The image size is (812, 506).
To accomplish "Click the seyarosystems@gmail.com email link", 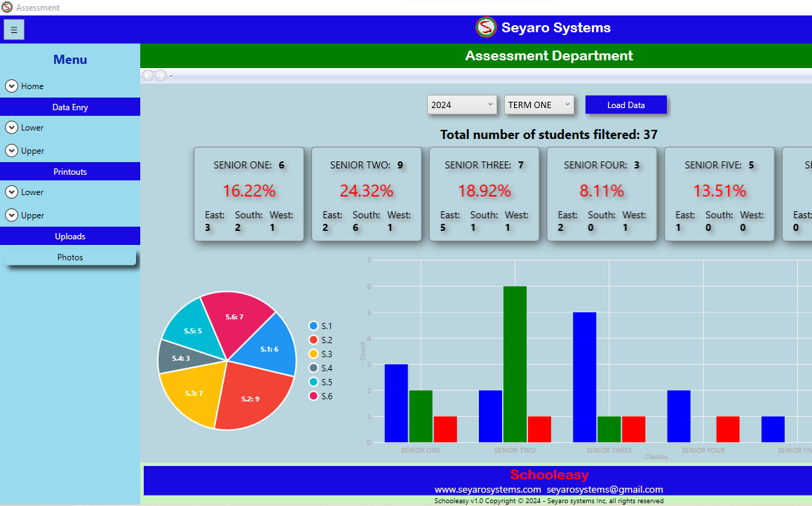I will pos(605,489).
